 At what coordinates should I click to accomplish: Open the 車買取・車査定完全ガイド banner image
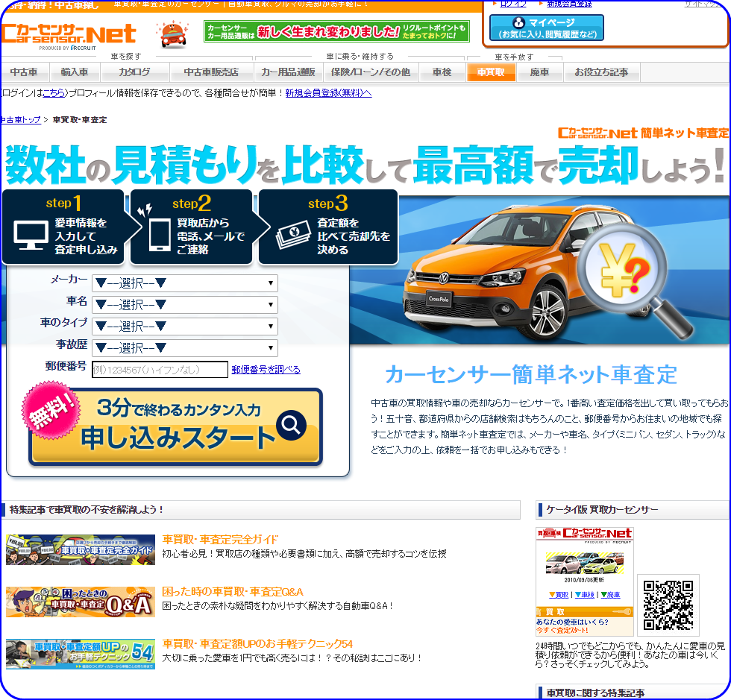[x=81, y=549]
